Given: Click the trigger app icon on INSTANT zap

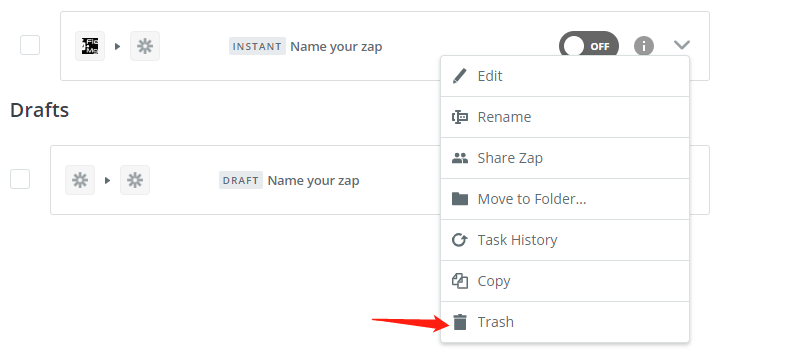Looking at the screenshot, I should click(90, 46).
